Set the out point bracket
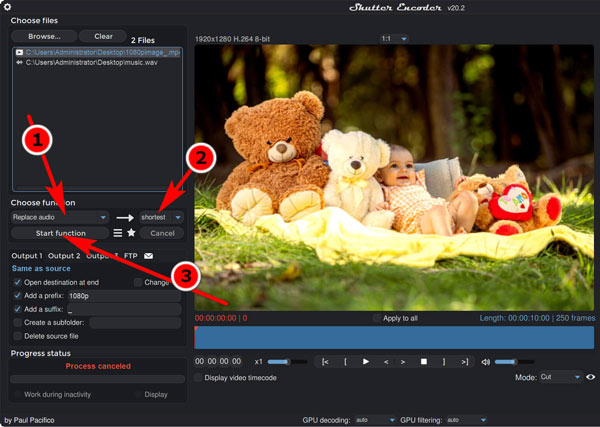The image size is (600, 427). (x=444, y=362)
